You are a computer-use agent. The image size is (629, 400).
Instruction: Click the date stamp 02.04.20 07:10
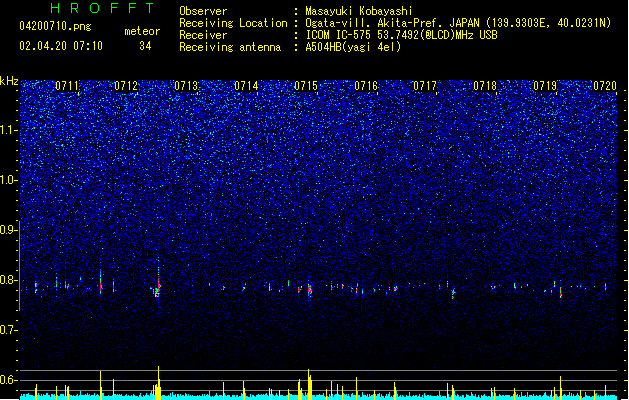[61, 46]
